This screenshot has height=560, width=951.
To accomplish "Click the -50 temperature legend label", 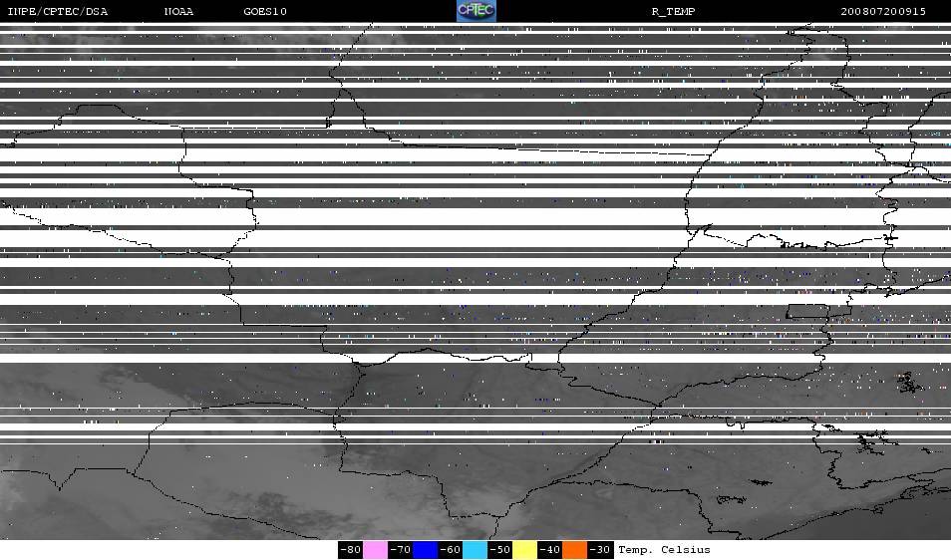I will [499, 550].
